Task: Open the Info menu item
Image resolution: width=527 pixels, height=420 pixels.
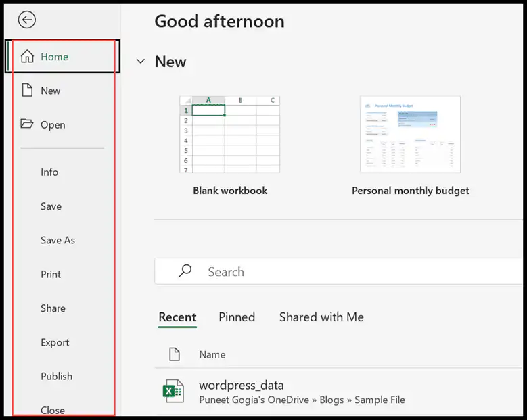Action: [x=49, y=172]
